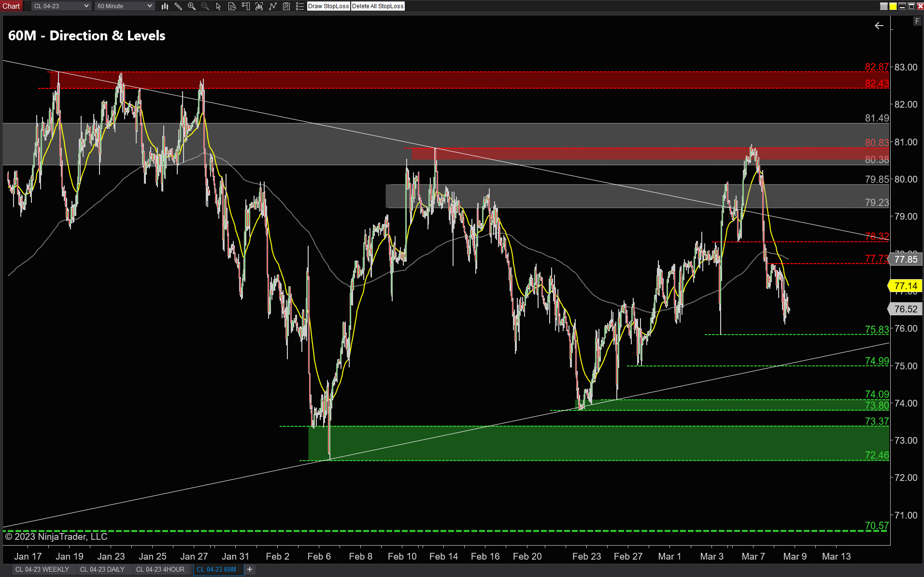The image size is (924, 577).
Task: Click the Jan 17 date on time axis
Action: pyautogui.click(x=28, y=556)
